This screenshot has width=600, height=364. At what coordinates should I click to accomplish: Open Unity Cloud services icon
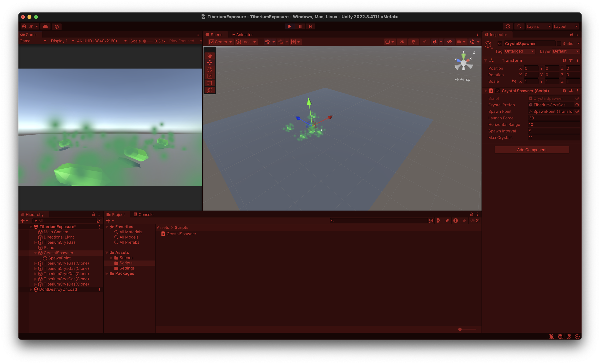[x=45, y=26]
